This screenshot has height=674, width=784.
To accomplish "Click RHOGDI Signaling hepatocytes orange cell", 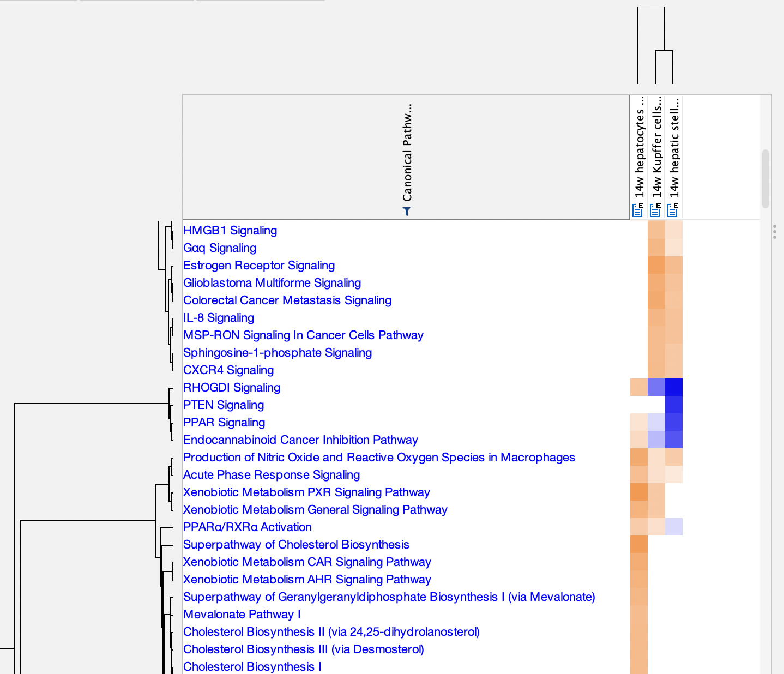I will tap(639, 387).
